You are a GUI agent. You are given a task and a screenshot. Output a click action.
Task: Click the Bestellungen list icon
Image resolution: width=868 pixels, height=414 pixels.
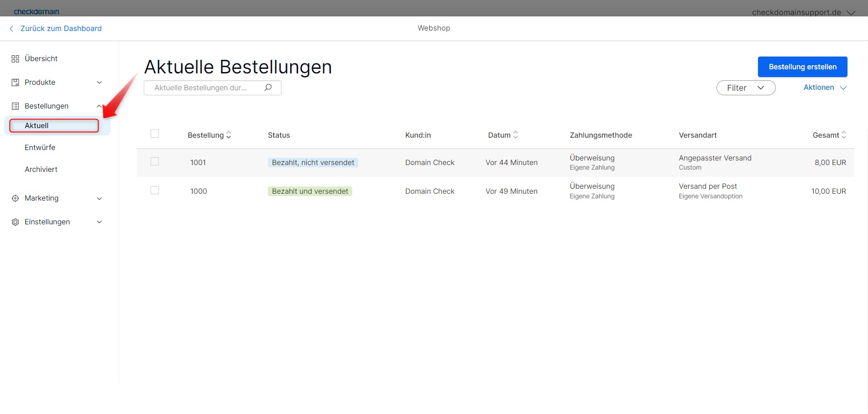[x=15, y=106]
